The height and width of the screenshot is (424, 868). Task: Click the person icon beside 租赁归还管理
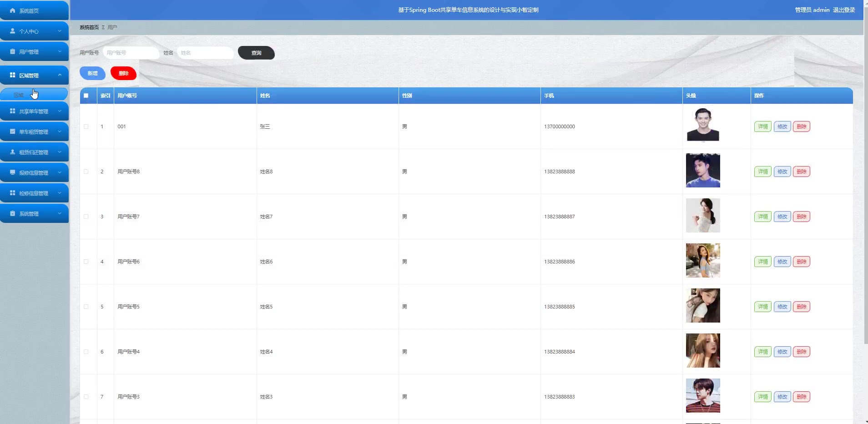(x=12, y=152)
